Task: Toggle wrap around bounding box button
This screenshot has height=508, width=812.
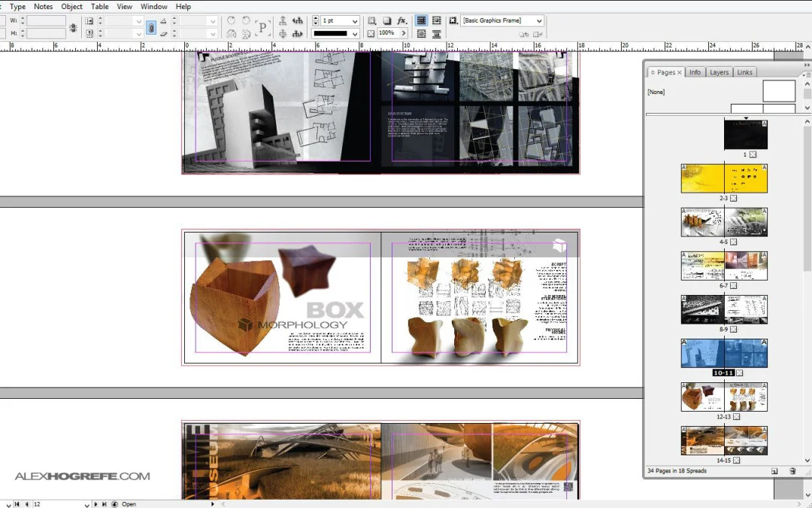Action: 437,20
